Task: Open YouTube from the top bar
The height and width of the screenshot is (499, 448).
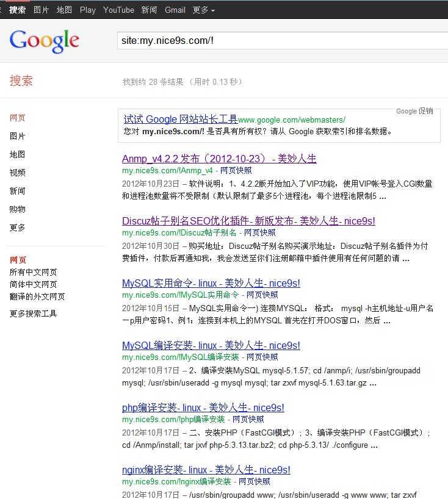Action: [118, 10]
